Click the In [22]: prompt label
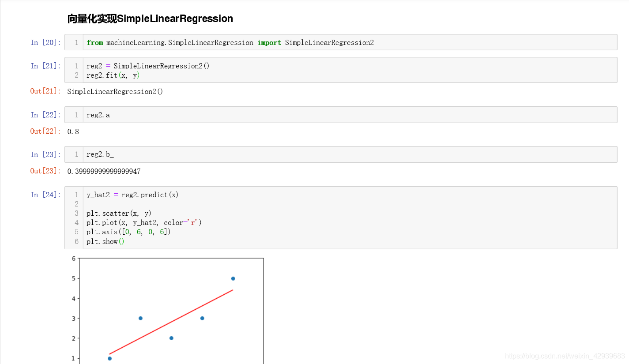This screenshot has height=364, width=629. point(45,115)
